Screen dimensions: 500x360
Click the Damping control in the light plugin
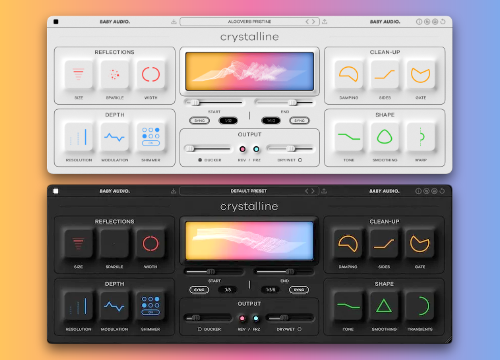pyautogui.click(x=349, y=74)
